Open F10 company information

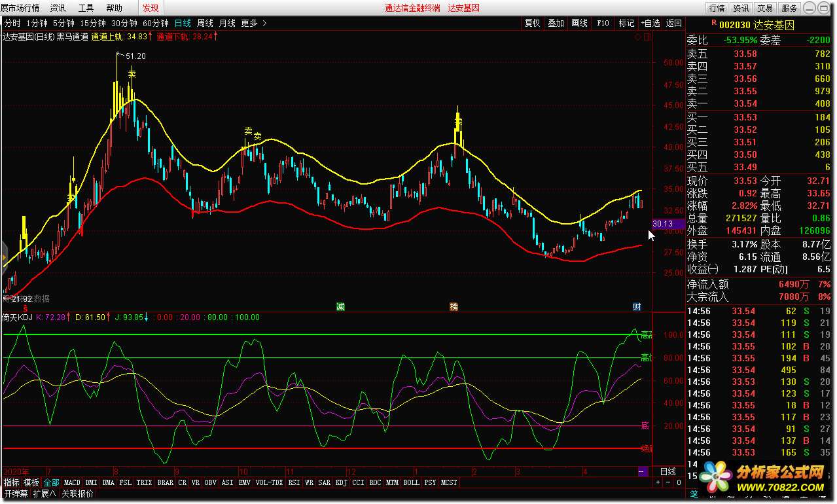(603, 23)
